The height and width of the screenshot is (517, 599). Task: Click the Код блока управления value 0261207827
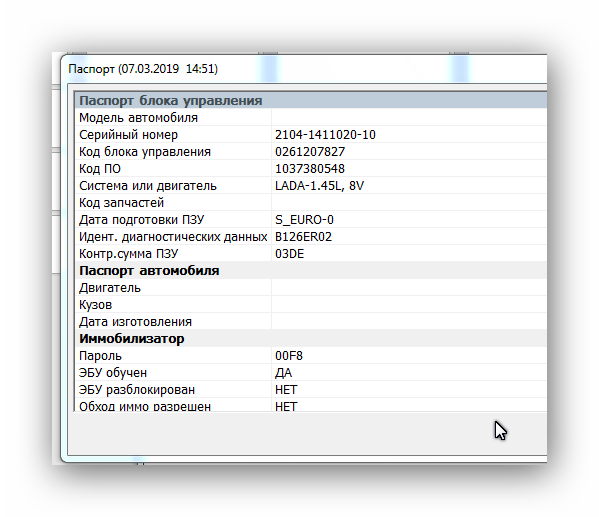point(310,152)
